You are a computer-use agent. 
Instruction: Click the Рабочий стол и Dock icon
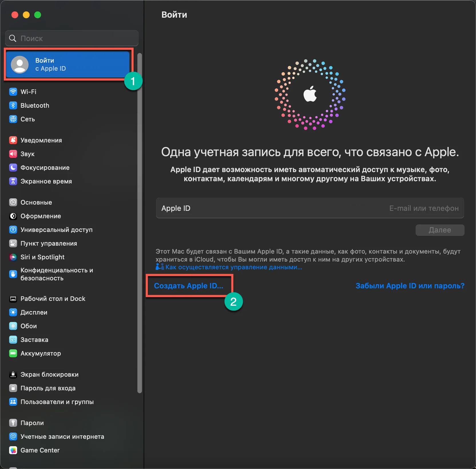pyautogui.click(x=13, y=299)
